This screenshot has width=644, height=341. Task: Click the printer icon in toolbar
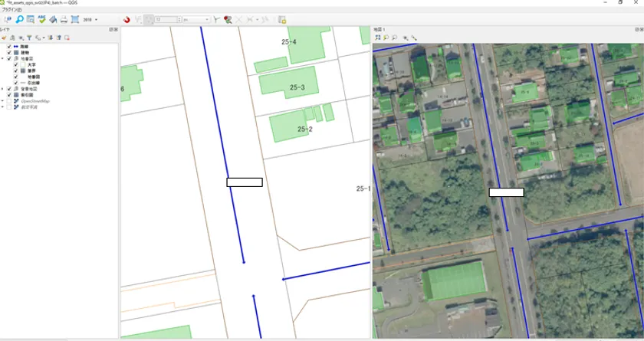64,19
